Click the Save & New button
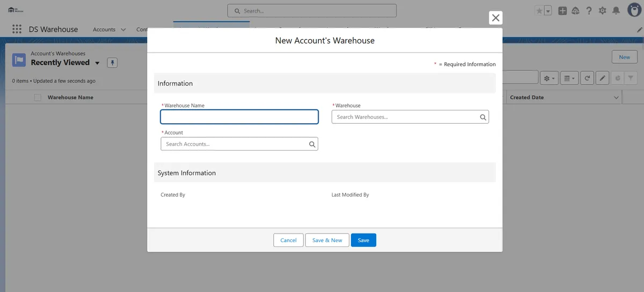The height and width of the screenshot is (292, 644). [327, 240]
